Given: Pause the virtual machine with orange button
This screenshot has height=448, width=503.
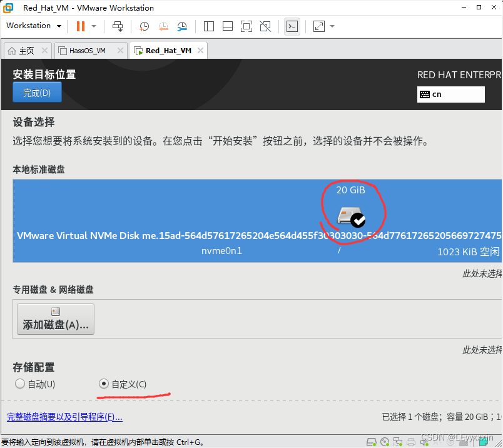Looking at the screenshot, I should pyautogui.click(x=81, y=26).
